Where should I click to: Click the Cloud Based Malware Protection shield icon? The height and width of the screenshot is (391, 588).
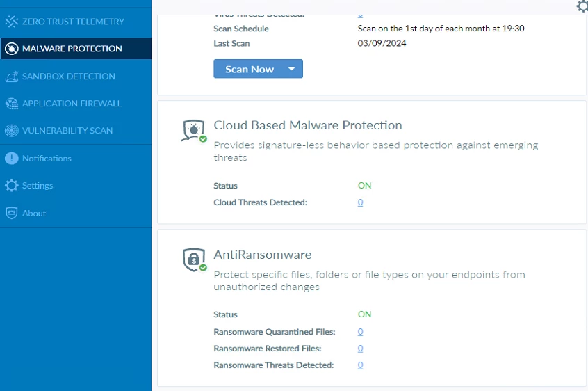click(x=193, y=131)
